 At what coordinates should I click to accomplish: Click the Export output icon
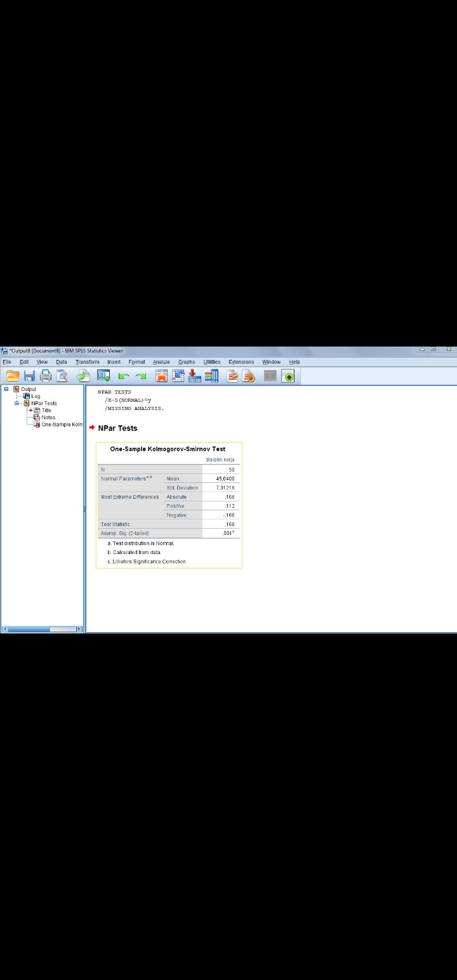pos(84,376)
